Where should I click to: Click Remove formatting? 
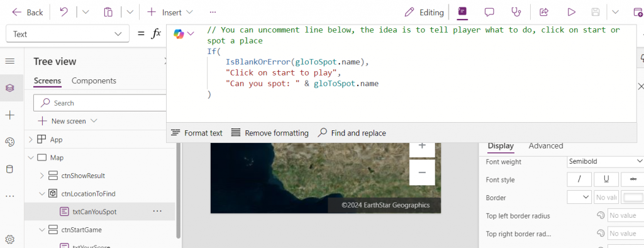pos(269,133)
